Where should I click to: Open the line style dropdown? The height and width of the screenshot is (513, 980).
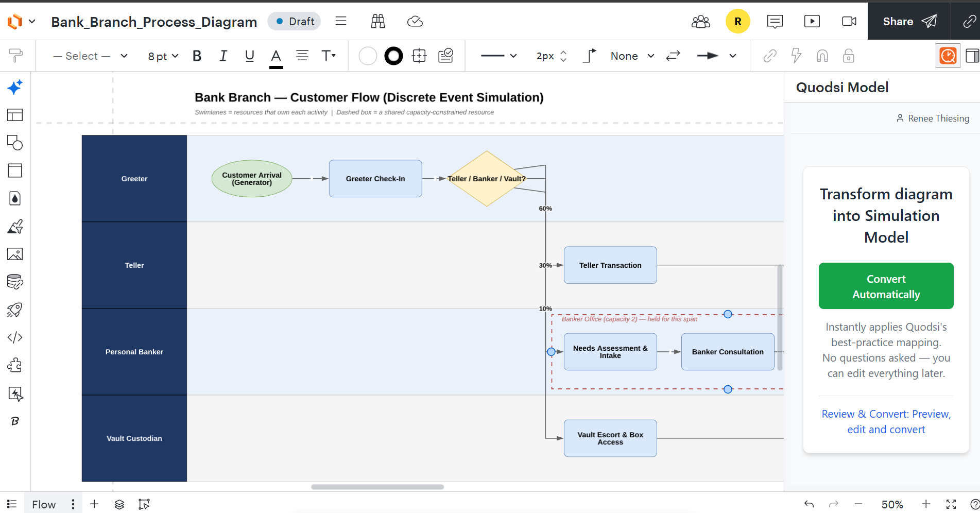point(498,56)
